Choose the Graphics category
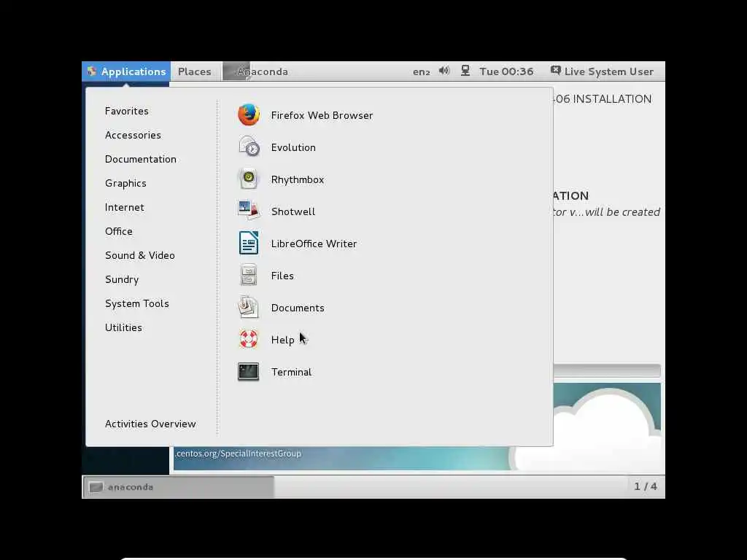Screen dimensions: 747x560 coord(125,183)
